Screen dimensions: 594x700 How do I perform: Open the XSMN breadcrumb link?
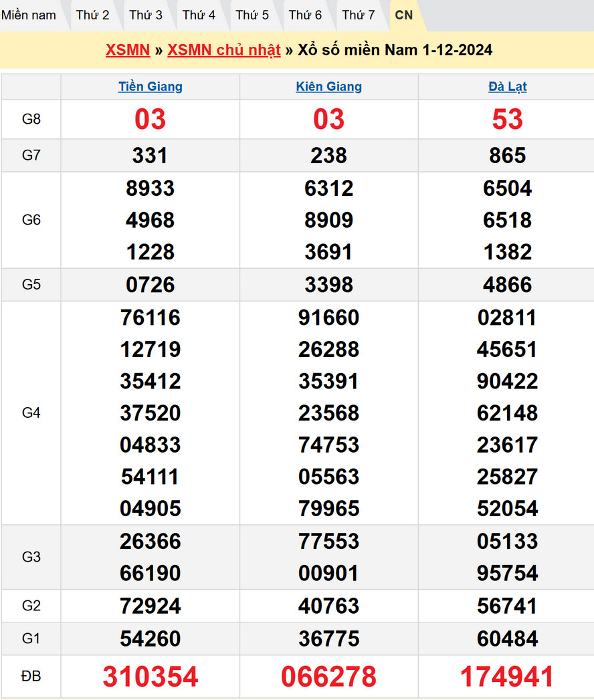click(x=128, y=50)
